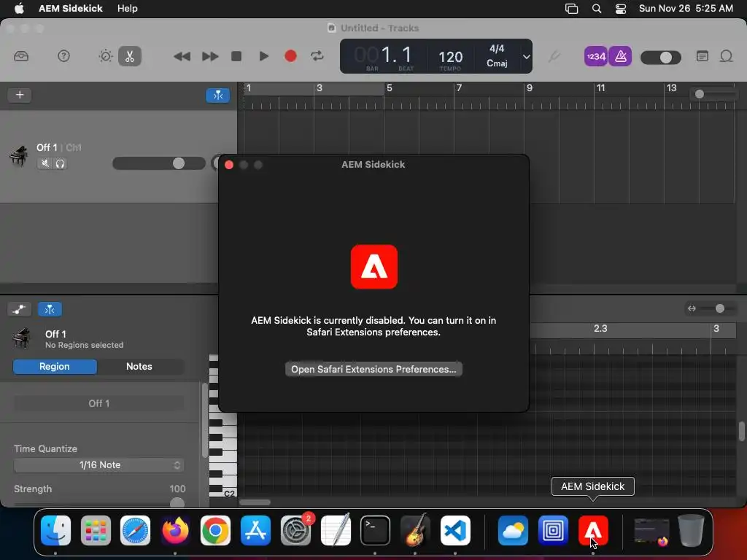Adjust tracks horizontal zoom slider
Viewport: 747px width, 560px height.
click(x=713, y=94)
